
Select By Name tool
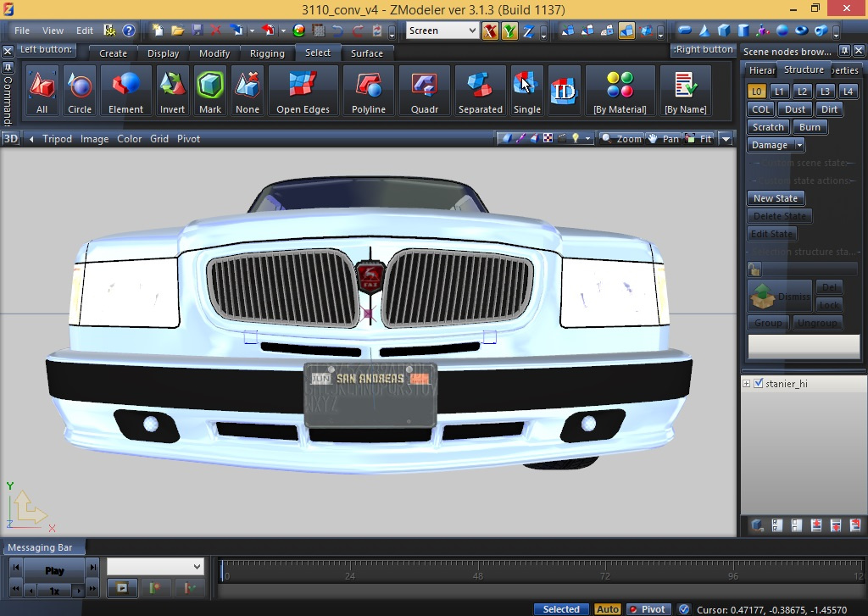click(x=685, y=91)
